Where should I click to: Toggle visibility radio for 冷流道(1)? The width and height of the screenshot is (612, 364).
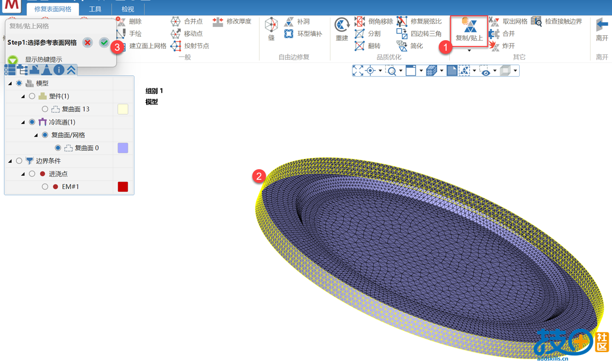pyautogui.click(x=32, y=122)
